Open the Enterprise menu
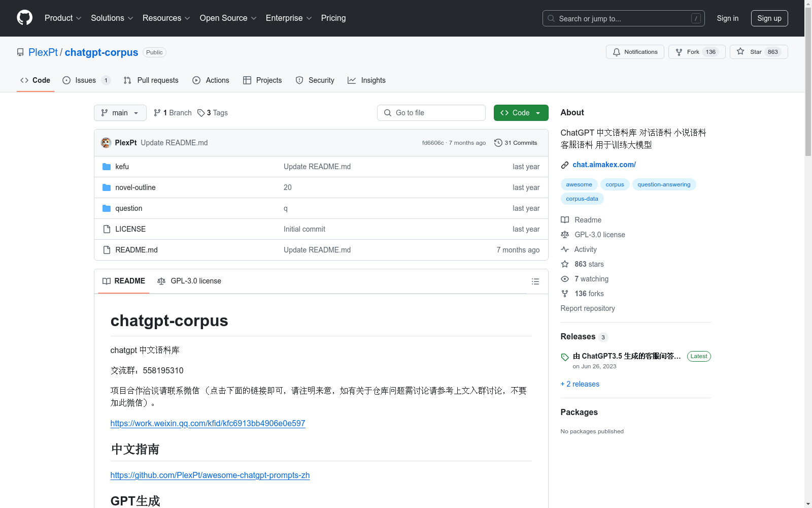The width and height of the screenshot is (812, 508). coord(289,18)
